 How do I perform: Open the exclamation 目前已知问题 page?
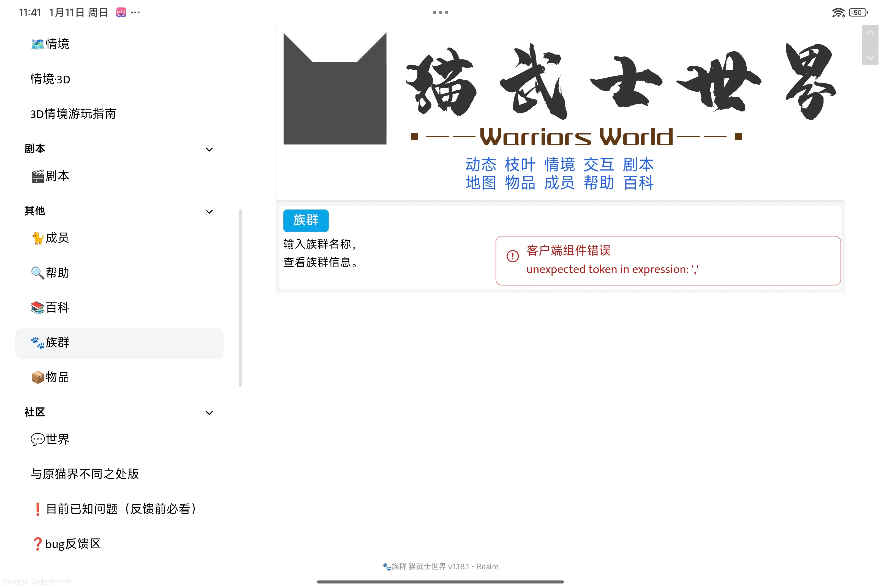[114, 509]
